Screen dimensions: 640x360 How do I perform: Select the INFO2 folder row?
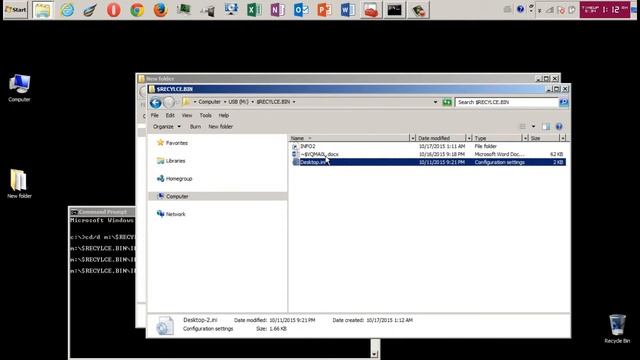[x=429, y=146]
